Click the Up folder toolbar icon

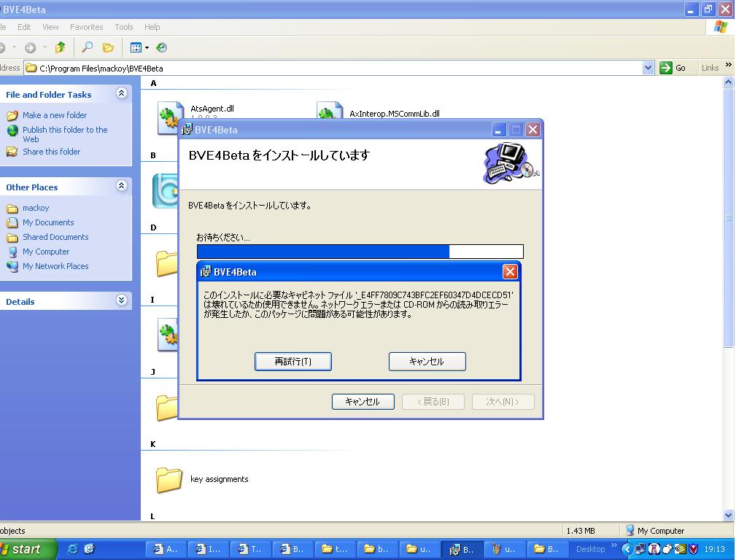point(60,47)
